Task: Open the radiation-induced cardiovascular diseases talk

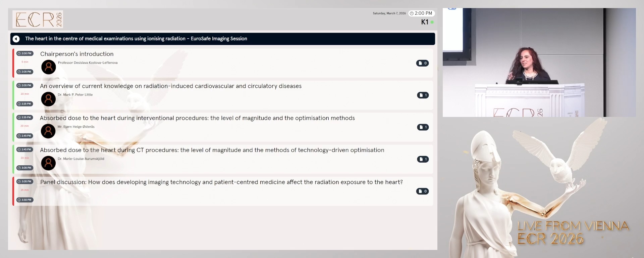Action: [x=171, y=86]
